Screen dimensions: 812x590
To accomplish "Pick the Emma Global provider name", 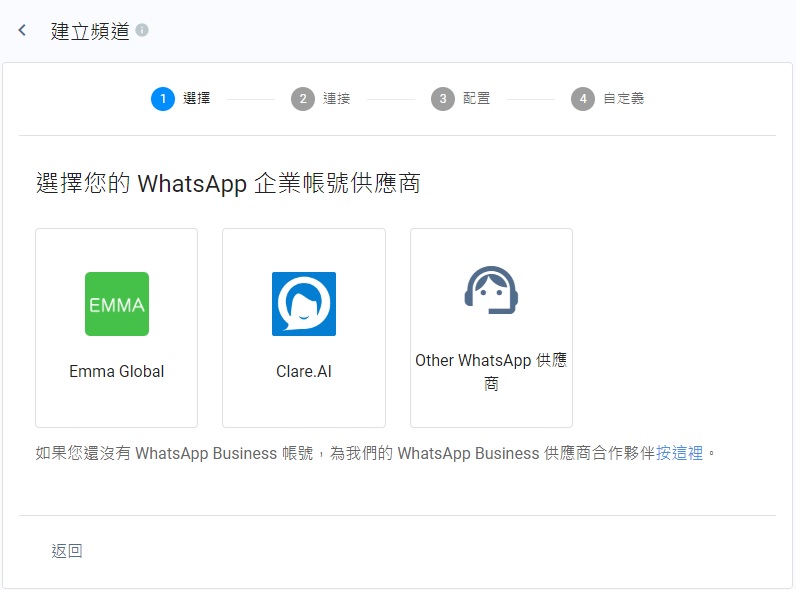I will pos(117,371).
